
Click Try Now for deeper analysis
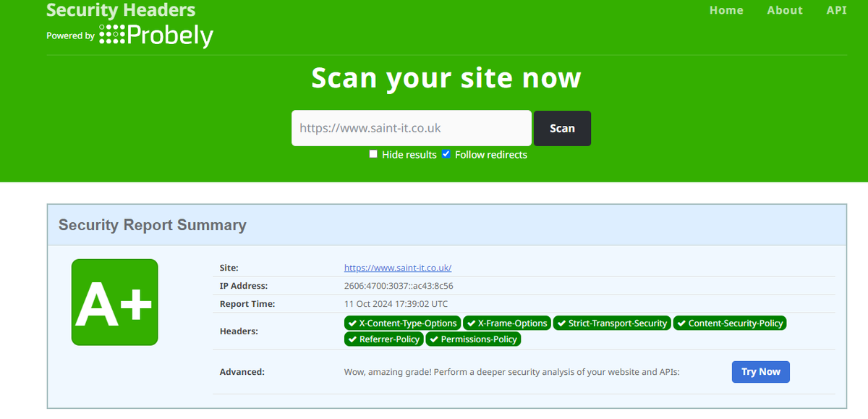[x=761, y=372]
